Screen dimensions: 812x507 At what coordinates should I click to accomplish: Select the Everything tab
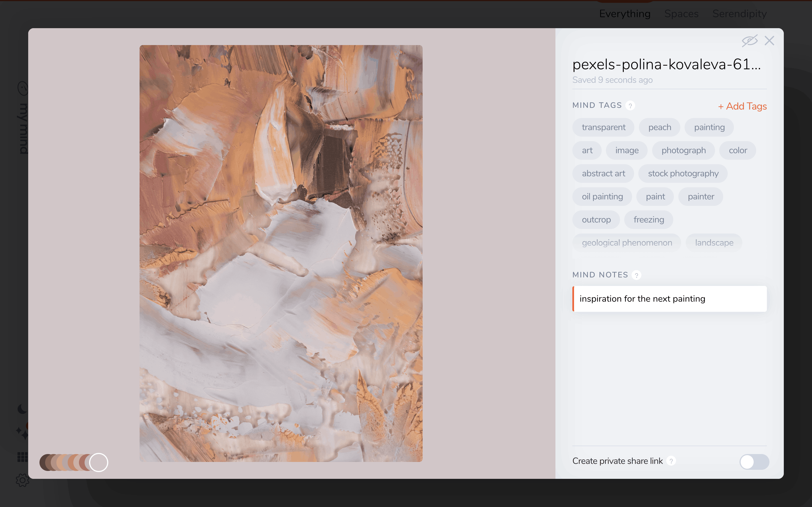[625, 14]
